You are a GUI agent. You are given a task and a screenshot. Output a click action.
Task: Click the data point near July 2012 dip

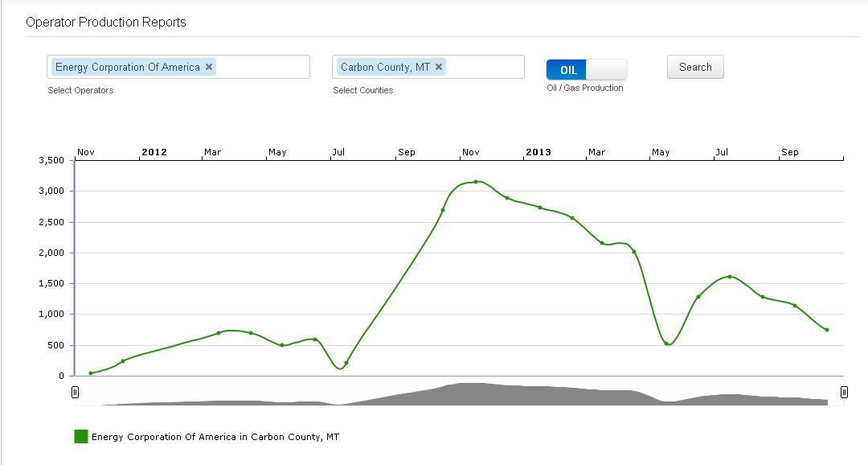click(x=346, y=363)
